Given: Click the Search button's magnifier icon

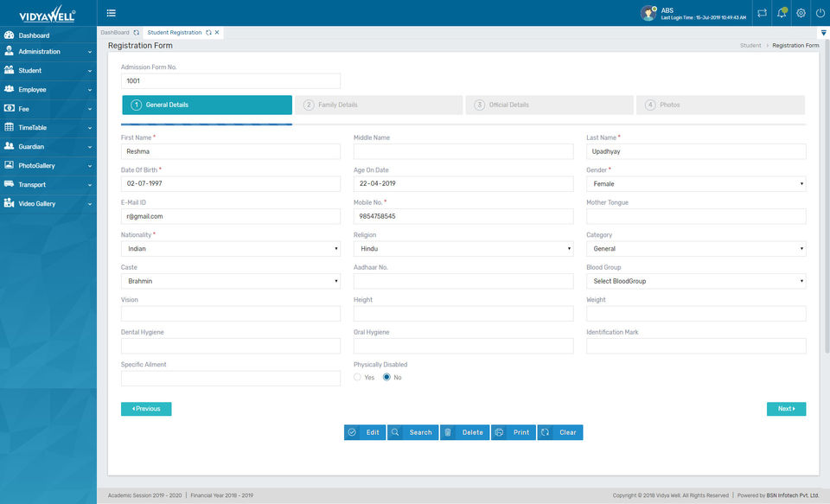Looking at the screenshot, I should pos(395,432).
